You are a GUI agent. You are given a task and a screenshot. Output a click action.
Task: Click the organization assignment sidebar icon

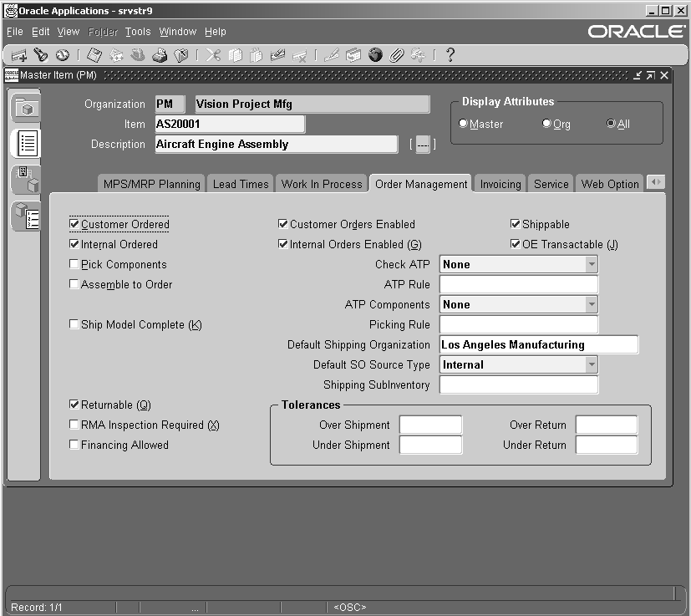[x=26, y=180]
